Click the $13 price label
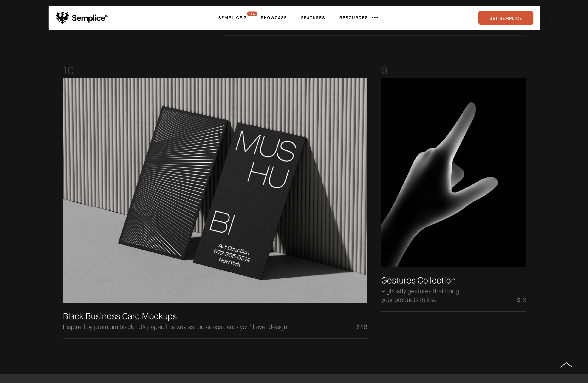Viewport: 588px width, 383px height. pyautogui.click(x=521, y=300)
